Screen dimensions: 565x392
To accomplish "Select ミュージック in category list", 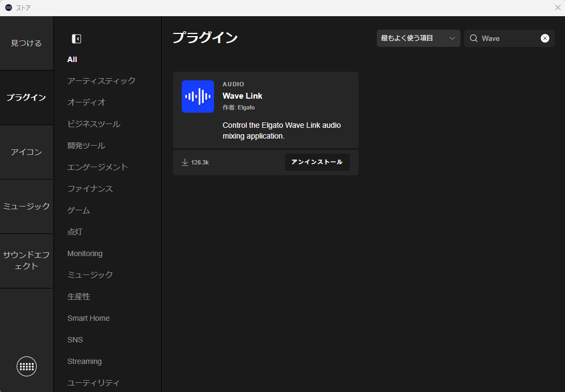I will tap(90, 275).
